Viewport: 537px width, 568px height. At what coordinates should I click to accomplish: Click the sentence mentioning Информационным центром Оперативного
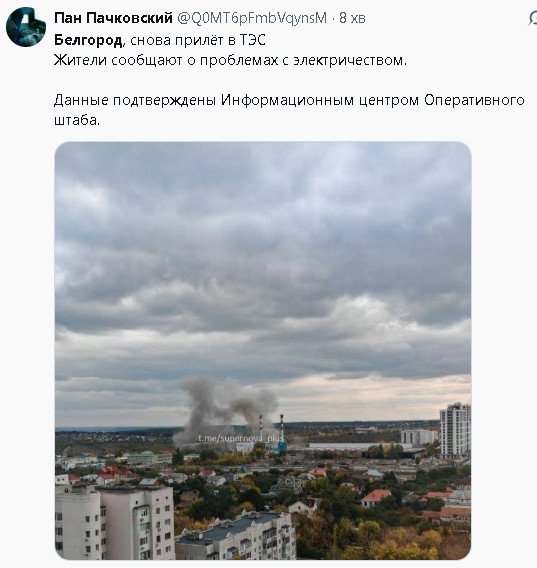pyautogui.click(x=289, y=100)
